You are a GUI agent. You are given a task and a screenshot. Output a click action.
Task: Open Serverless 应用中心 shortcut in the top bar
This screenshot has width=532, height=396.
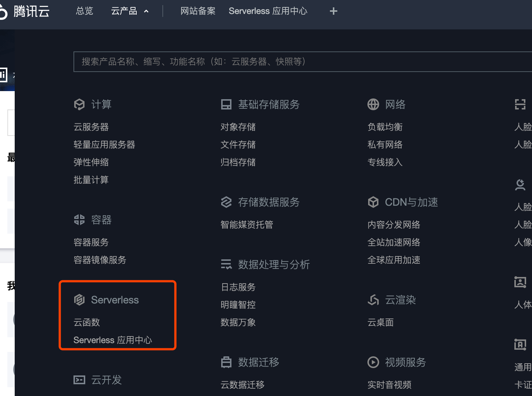click(x=268, y=11)
